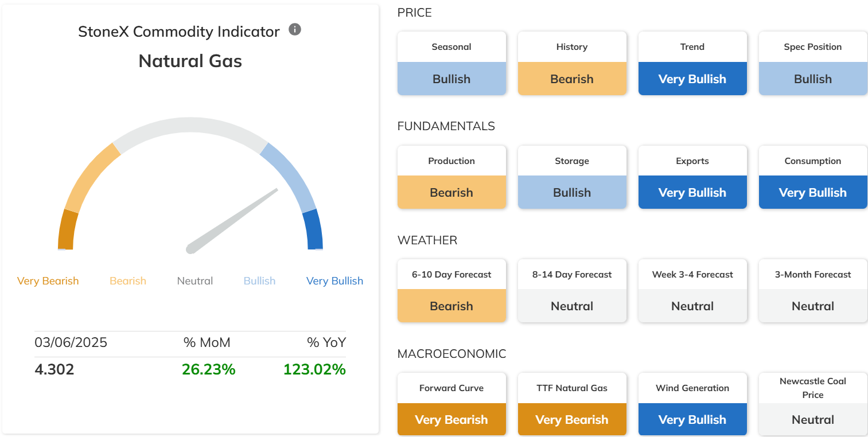Select the MACROECONOMIC section heading
The width and height of the screenshot is (868, 437).
(x=452, y=354)
